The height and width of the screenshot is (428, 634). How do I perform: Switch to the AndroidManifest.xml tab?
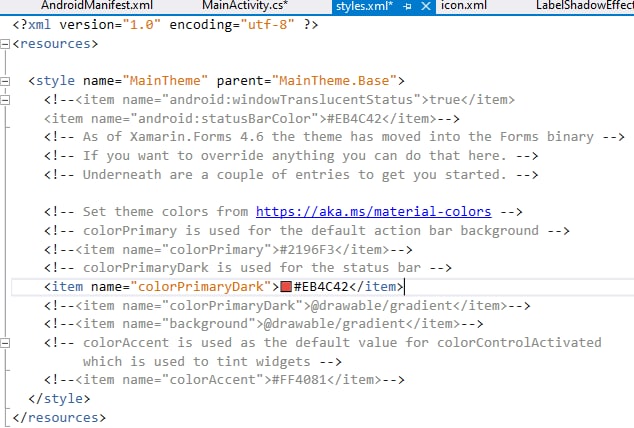[x=97, y=6]
